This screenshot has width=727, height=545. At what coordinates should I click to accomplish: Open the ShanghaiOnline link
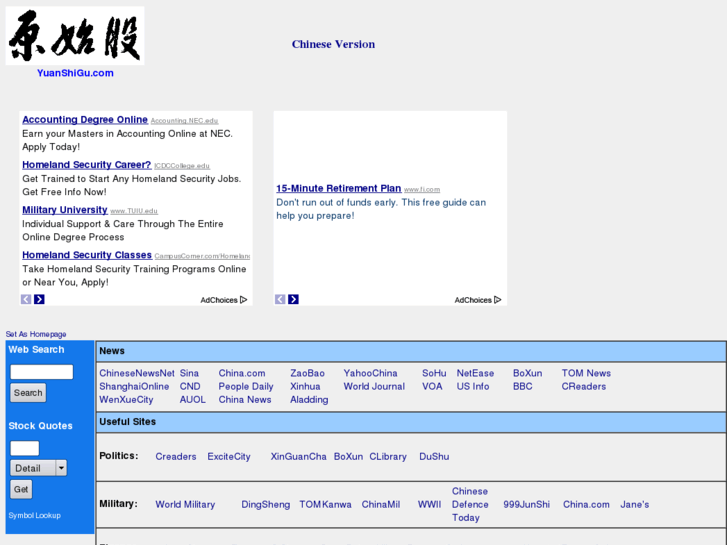134,386
